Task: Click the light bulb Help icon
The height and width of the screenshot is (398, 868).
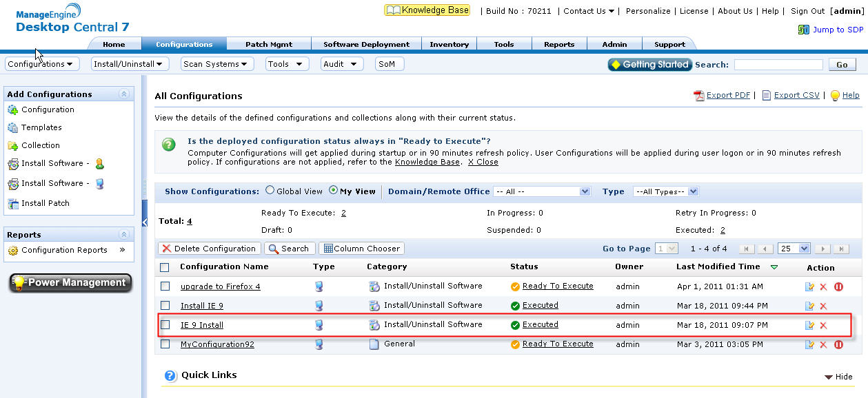Action: coord(835,96)
